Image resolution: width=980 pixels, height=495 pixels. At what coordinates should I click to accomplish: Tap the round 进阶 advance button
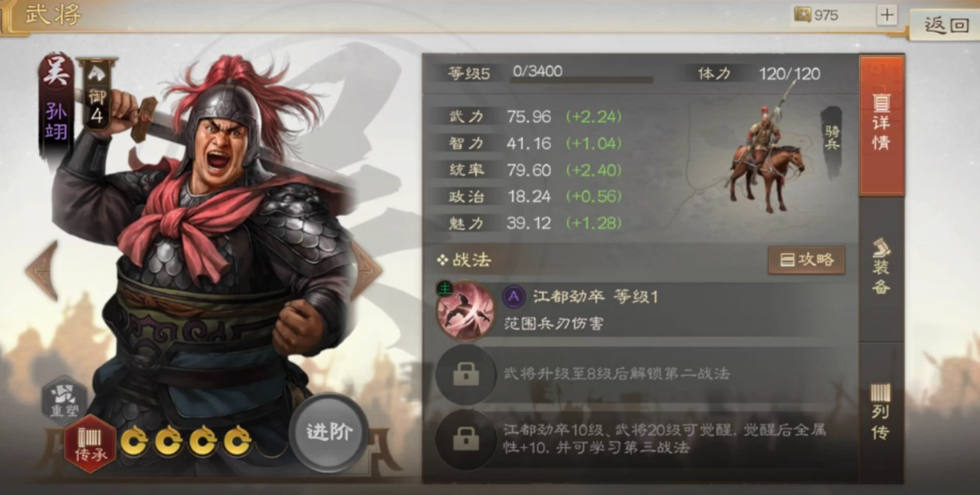click(329, 432)
